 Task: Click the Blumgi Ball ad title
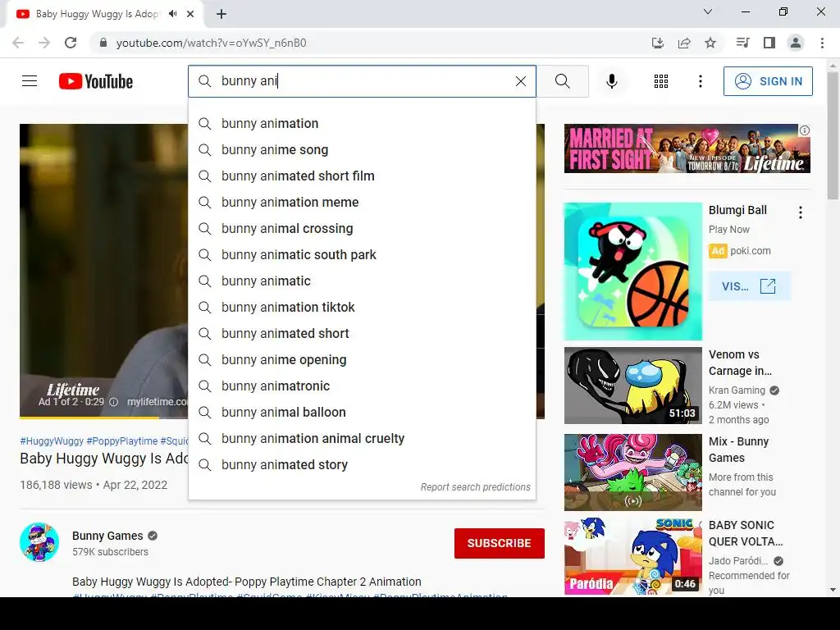tap(737, 210)
